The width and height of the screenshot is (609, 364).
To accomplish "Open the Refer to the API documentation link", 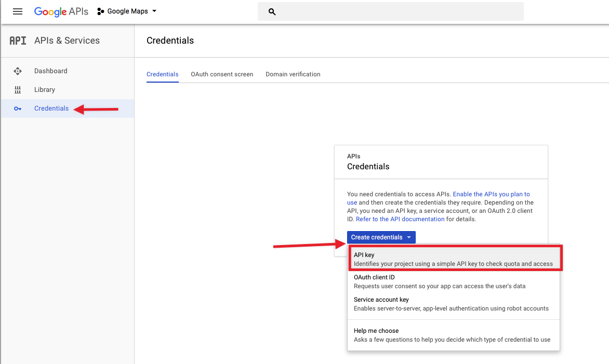I will pyautogui.click(x=400, y=219).
